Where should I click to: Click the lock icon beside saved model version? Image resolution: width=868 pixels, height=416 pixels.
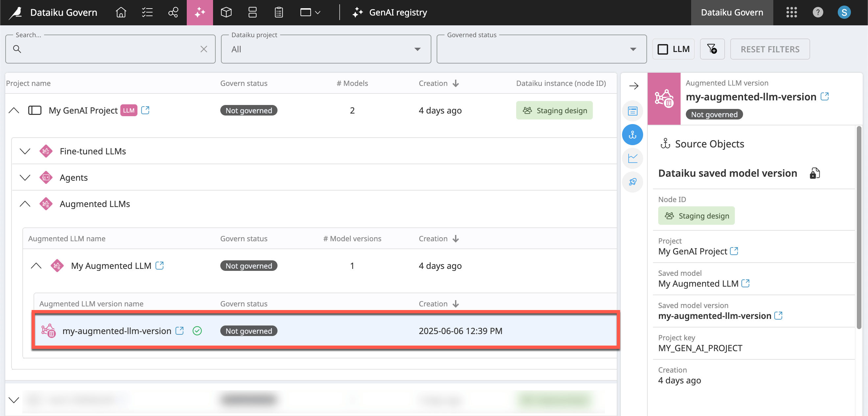[x=814, y=173]
